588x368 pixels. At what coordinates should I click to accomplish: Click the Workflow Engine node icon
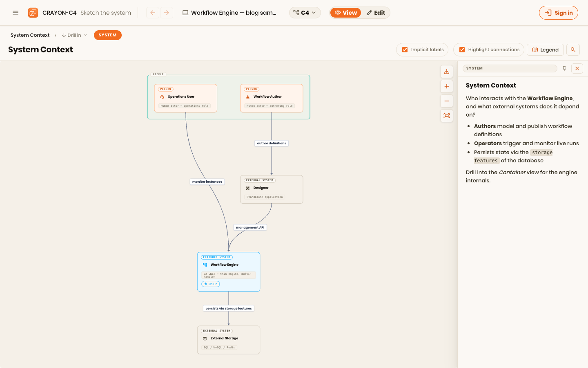click(205, 265)
